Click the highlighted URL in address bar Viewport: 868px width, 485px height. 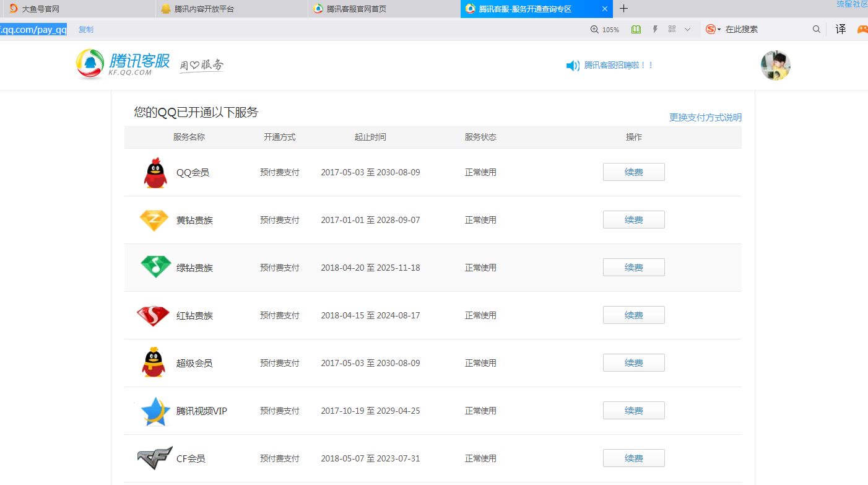click(33, 30)
